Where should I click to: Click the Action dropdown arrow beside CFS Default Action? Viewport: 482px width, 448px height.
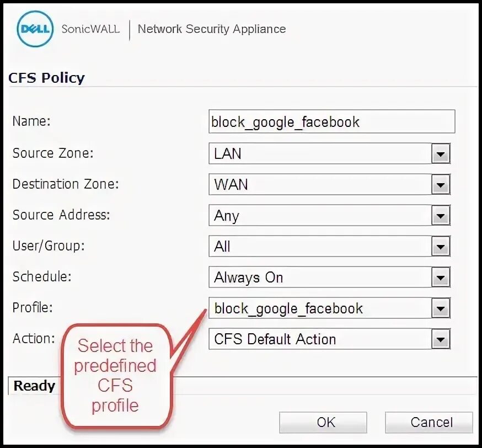pyautogui.click(x=440, y=339)
